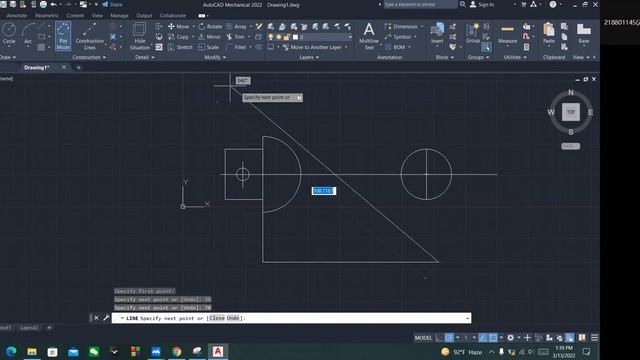Expand the Groups panel
Screen dimensions: 640x360
pyautogui.click(x=478, y=58)
